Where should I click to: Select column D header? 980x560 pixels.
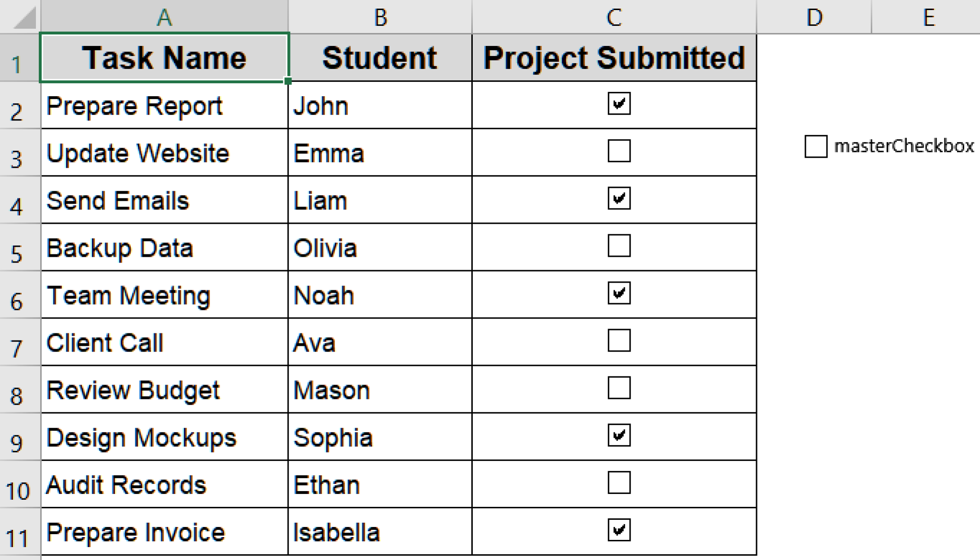(x=814, y=17)
